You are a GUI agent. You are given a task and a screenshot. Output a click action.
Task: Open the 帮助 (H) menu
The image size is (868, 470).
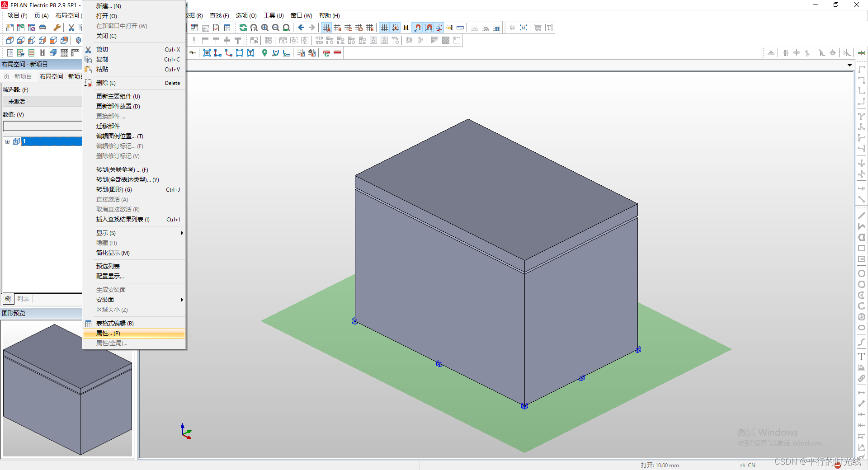tap(329, 15)
